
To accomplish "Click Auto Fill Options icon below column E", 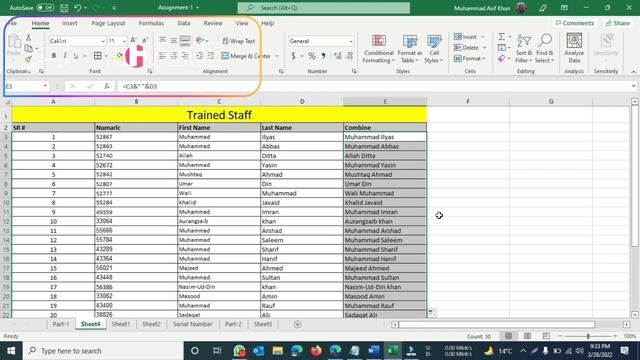I will [x=432, y=313].
